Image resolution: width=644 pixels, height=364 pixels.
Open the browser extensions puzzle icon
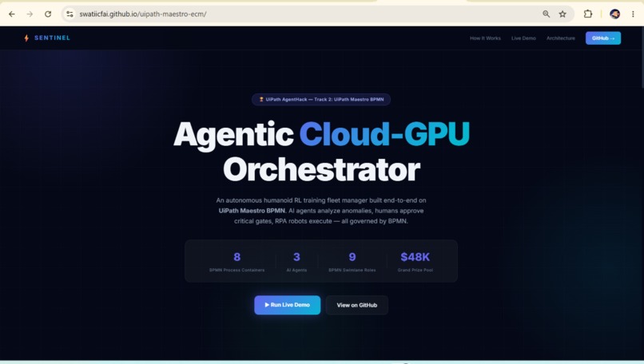(588, 14)
